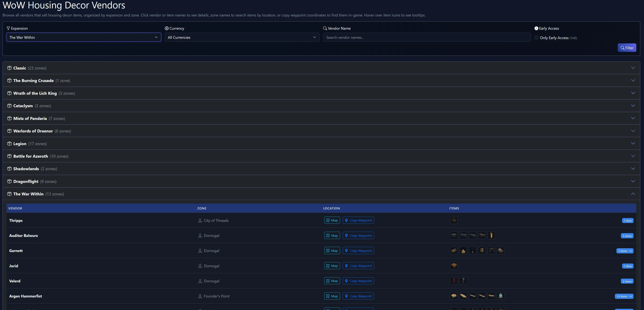This screenshot has width=644, height=310.
Task: Click first item icon in Argan Hammerfist row
Action: point(454,296)
